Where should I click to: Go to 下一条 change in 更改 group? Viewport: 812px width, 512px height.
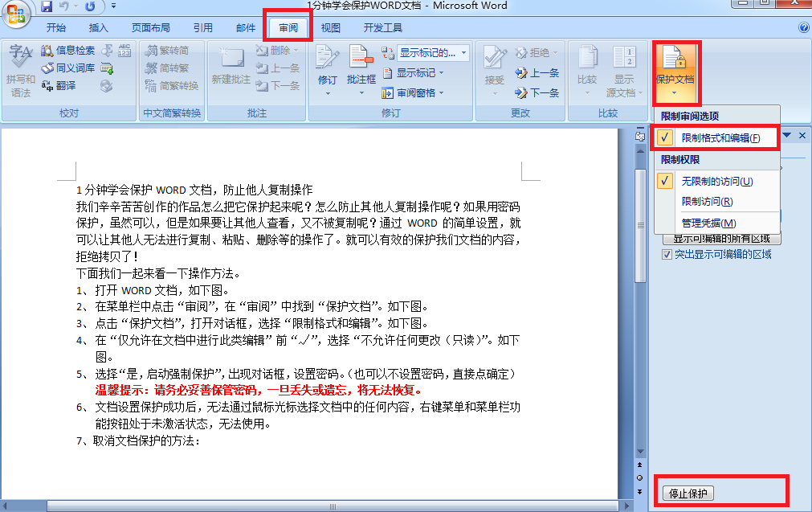pyautogui.click(x=537, y=92)
